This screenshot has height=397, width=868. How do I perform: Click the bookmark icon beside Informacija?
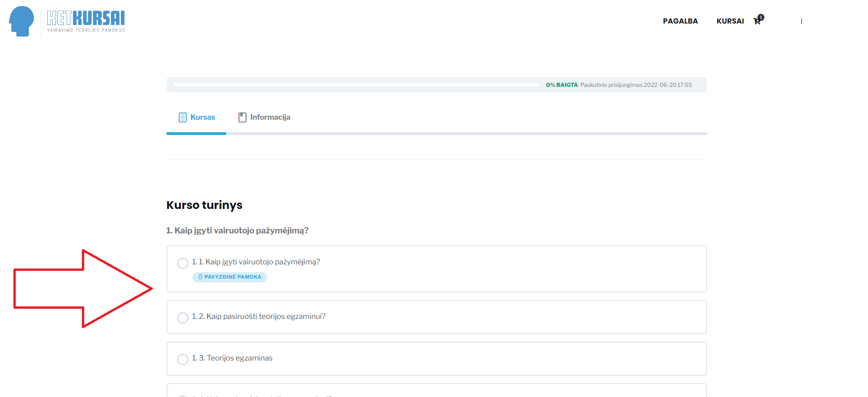[242, 117]
